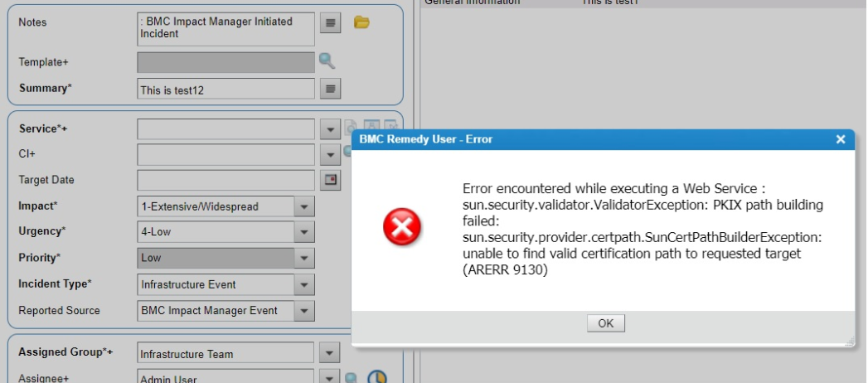868x383 pixels.
Task: Open the Impact dropdown list
Action: click(x=304, y=206)
